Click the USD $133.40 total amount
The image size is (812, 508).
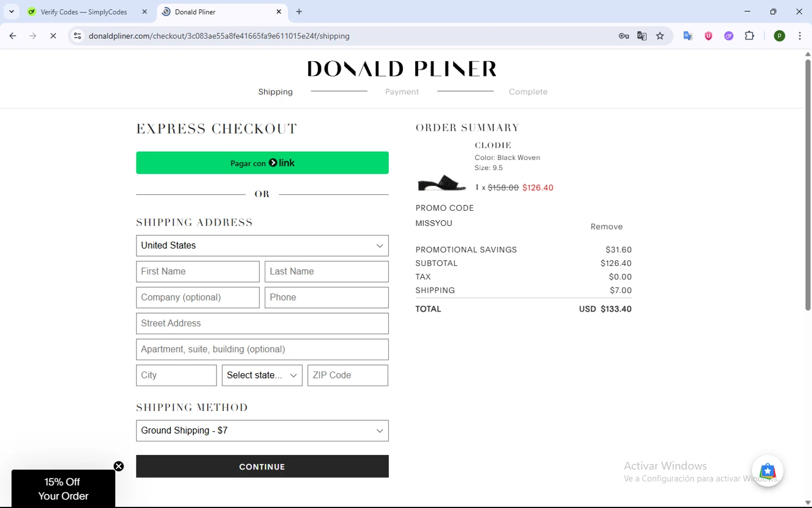pyautogui.click(x=605, y=309)
